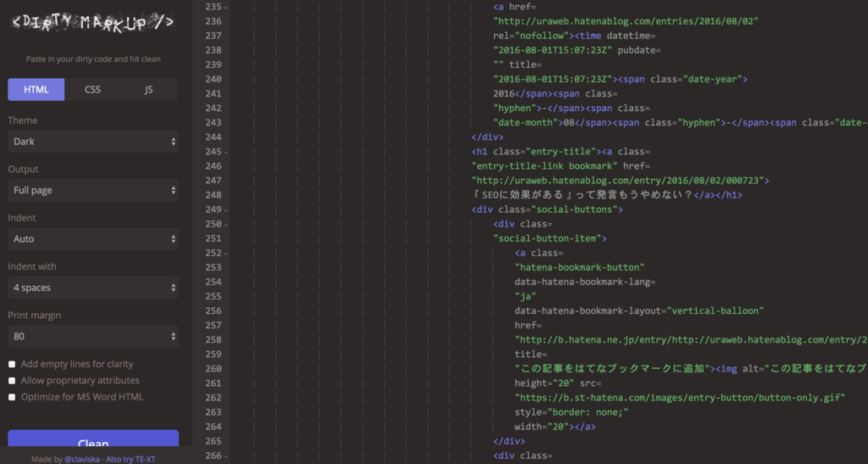
Task: Open the @claviska link
Action: (x=82, y=459)
